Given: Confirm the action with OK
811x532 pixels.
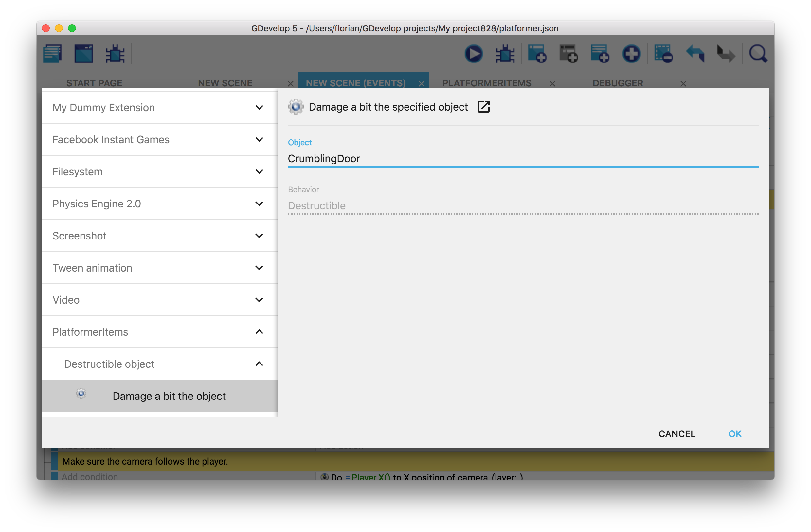Looking at the screenshot, I should tap(735, 434).
